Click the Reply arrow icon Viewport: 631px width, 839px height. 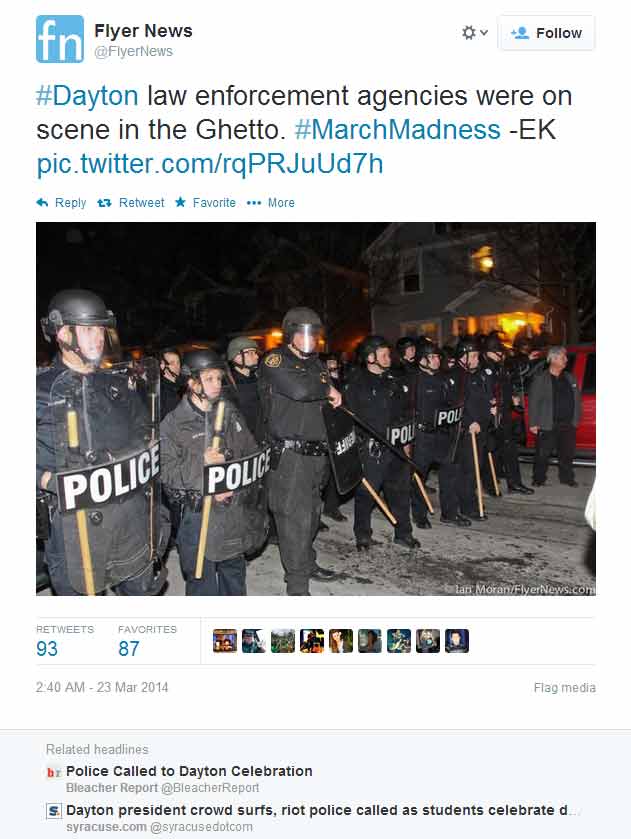(x=42, y=202)
